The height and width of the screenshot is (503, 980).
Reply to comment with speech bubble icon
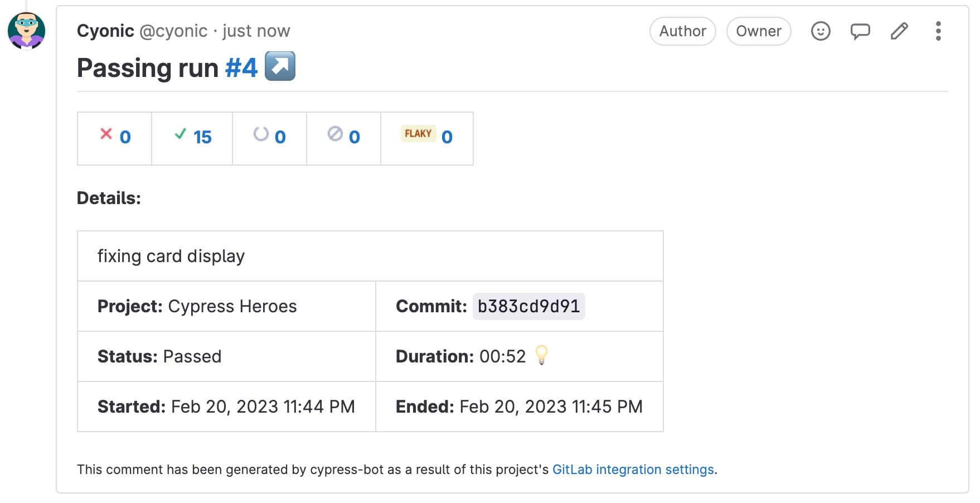tap(860, 31)
